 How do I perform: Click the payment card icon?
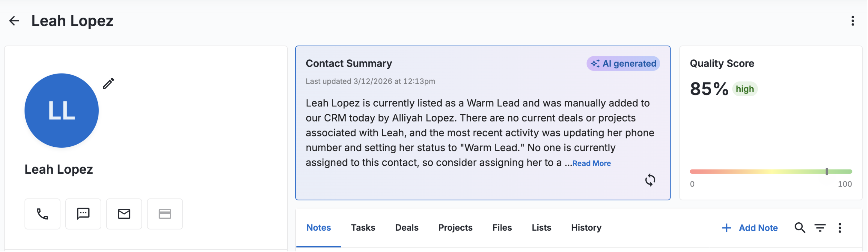pyautogui.click(x=165, y=214)
